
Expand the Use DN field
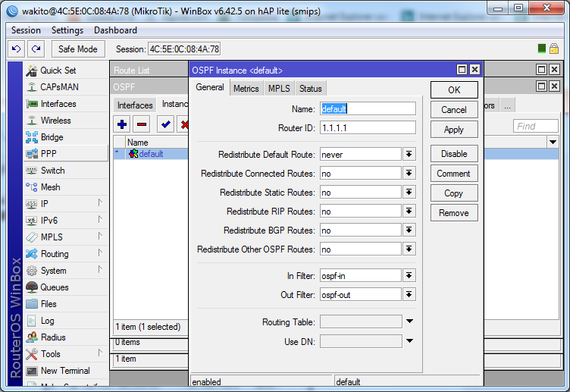click(409, 341)
